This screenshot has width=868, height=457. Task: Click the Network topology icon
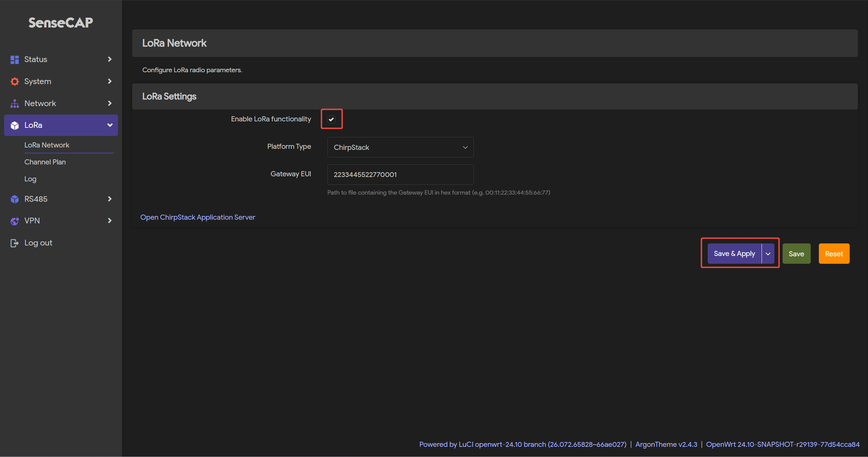point(15,103)
